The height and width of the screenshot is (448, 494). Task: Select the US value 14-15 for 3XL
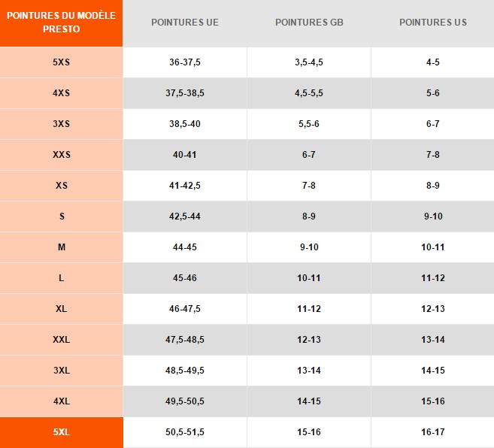click(433, 371)
